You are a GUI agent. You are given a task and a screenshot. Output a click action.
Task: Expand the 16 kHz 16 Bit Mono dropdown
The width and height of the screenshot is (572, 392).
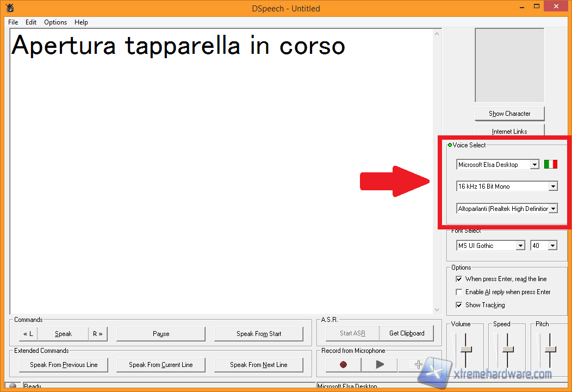(553, 186)
